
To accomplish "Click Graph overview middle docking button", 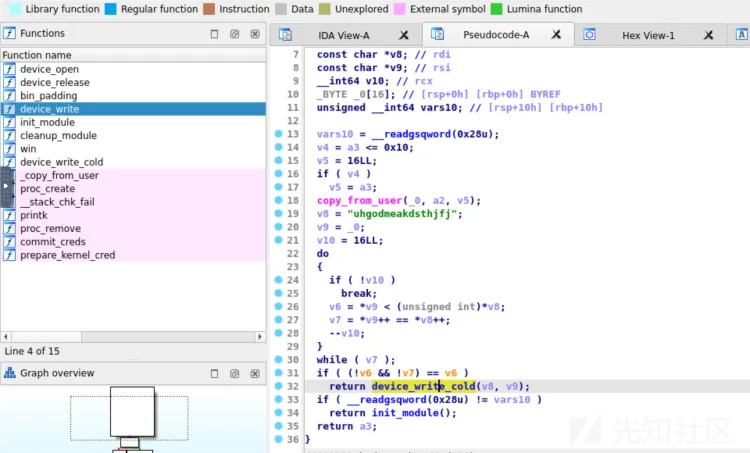I will click(234, 374).
